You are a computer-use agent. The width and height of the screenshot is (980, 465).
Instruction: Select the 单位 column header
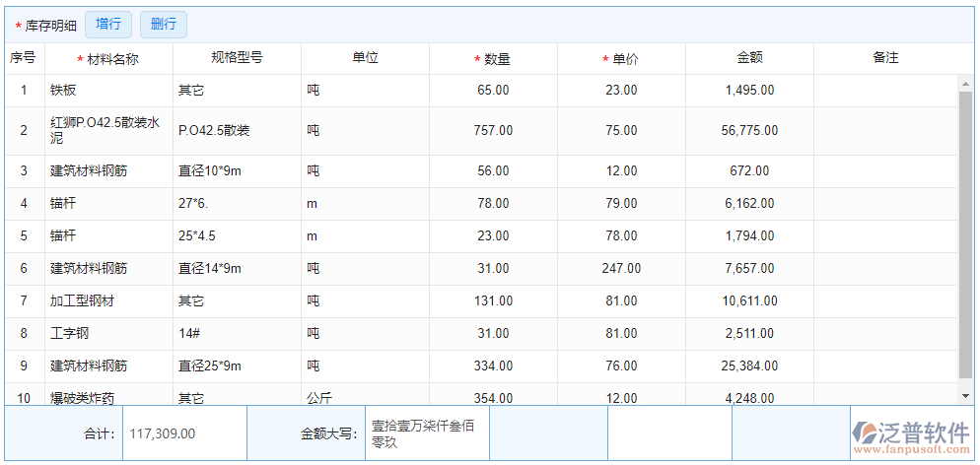pos(365,59)
